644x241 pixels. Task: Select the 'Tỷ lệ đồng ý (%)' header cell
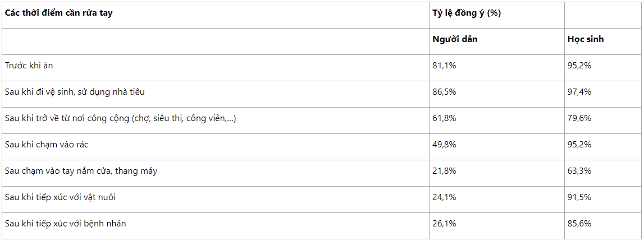467,13
